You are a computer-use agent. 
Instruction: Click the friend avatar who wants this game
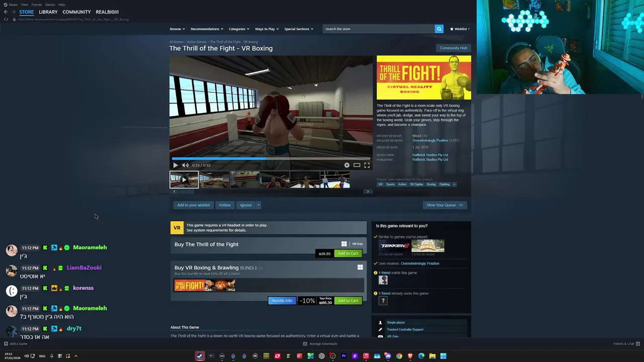click(x=383, y=280)
